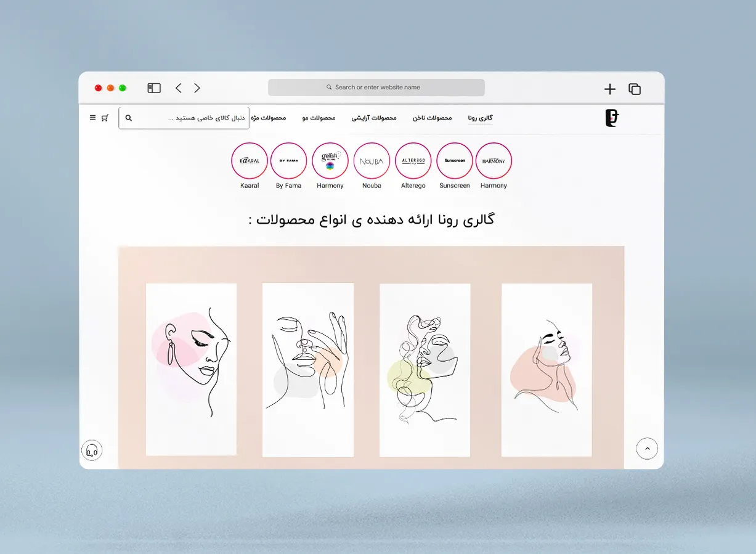Select the Nouba brand circle
This screenshot has height=554, width=756.
tap(372, 161)
